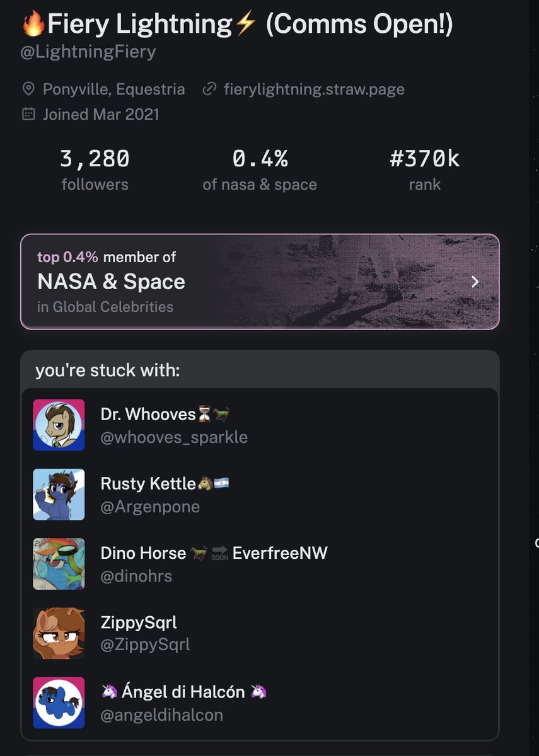Click Dr. Whooves profile avatar
Image resolution: width=539 pixels, height=756 pixels.
[59, 425]
